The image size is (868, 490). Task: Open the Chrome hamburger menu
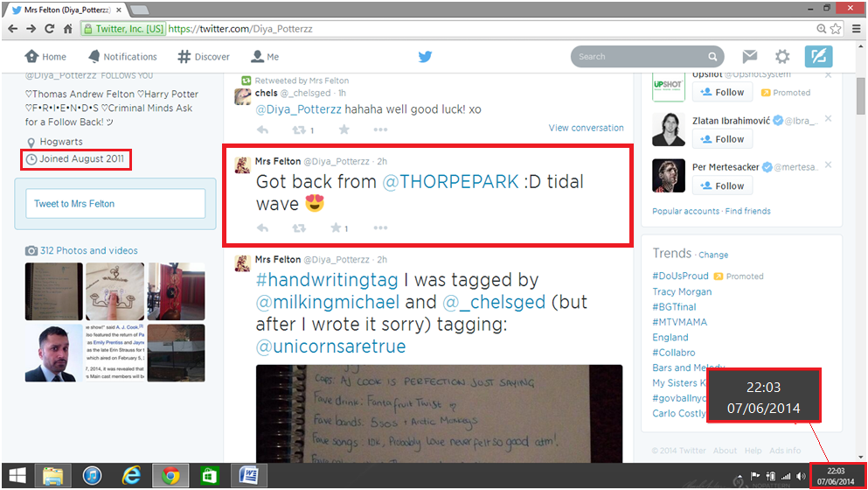(857, 29)
